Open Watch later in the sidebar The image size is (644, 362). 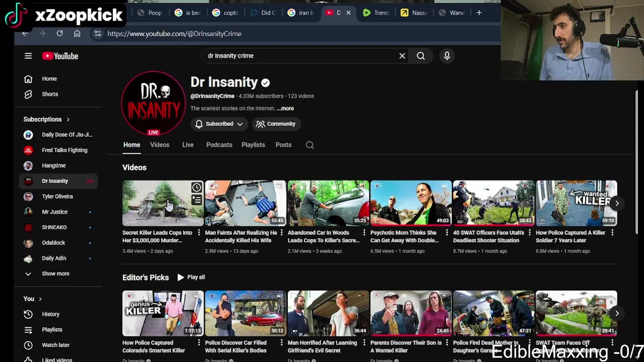[58, 345]
